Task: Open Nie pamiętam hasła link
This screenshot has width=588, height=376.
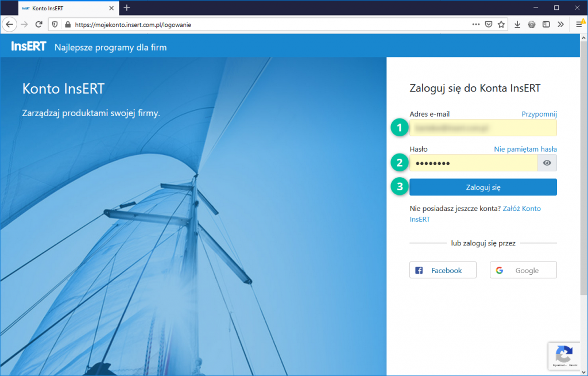Action: tap(525, 149)
